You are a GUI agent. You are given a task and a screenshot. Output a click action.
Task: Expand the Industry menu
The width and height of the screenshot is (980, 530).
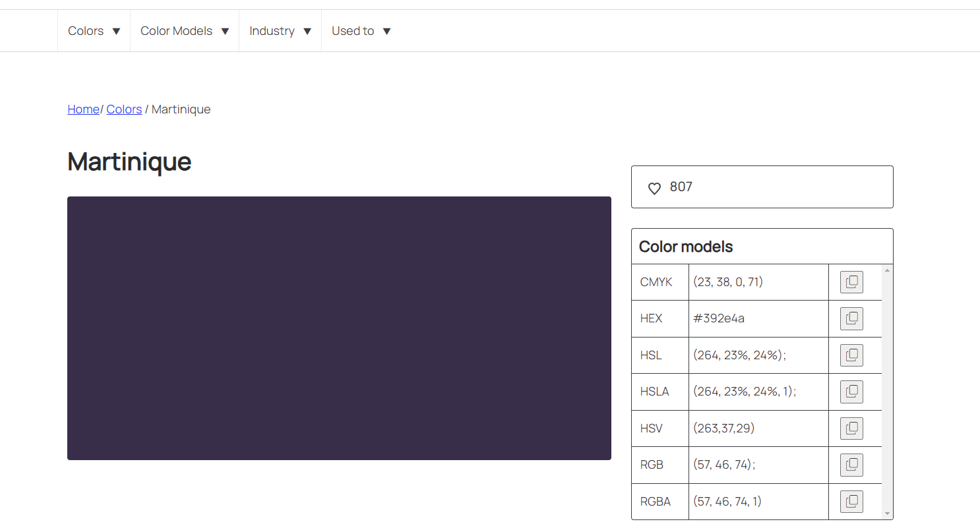[280, 31]
